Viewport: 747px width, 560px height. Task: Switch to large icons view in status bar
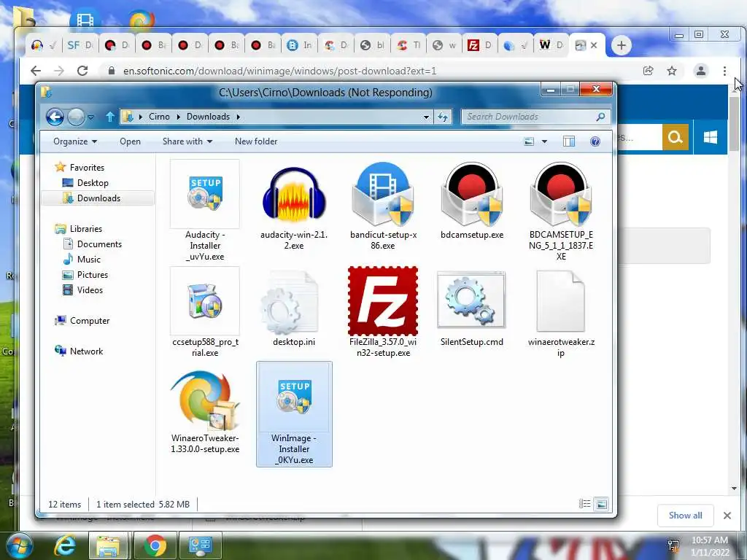click(x=602, y=504)
